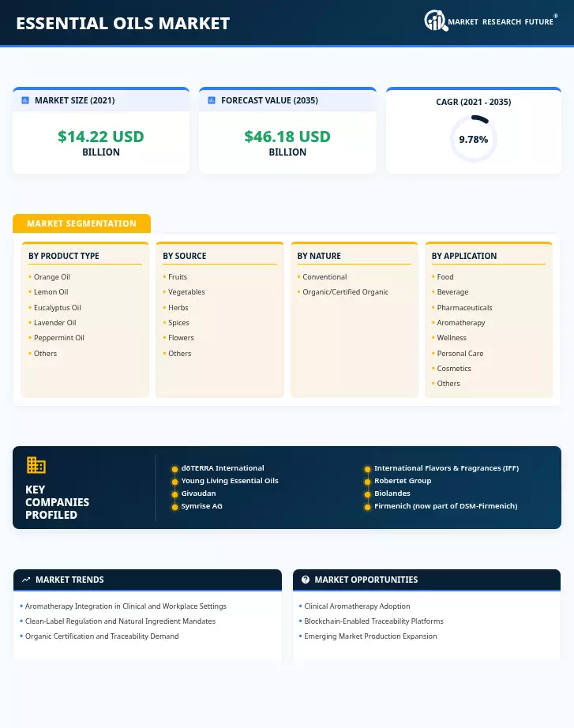574x728 pixels.
Task: Click the chart icon beside Forecast Value (2035)
Action: 212,100
